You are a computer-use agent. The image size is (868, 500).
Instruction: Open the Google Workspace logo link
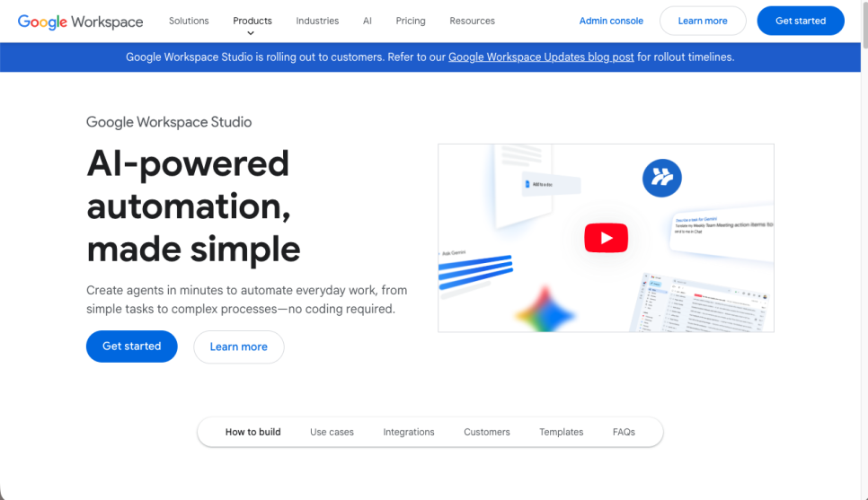click(80, 22)
